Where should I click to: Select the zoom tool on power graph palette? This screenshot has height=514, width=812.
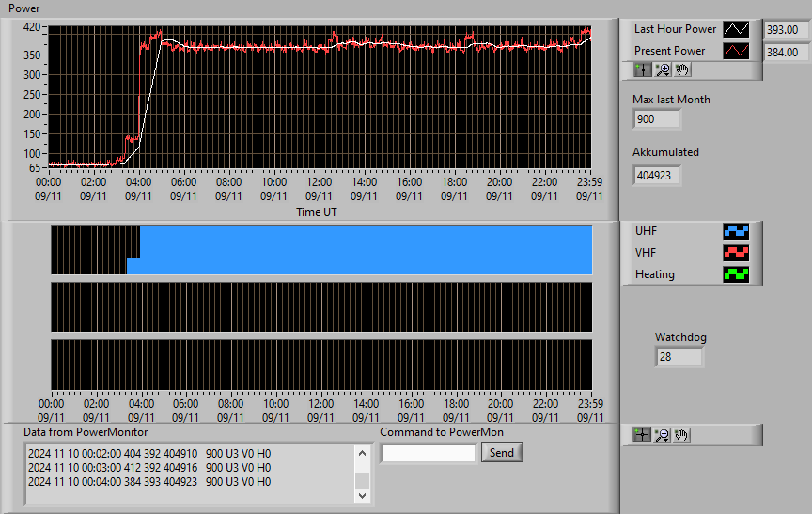pos(663,70)
